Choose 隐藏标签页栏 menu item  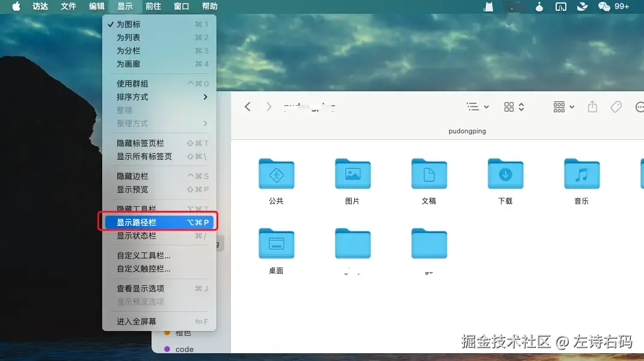tap(159, 143)
